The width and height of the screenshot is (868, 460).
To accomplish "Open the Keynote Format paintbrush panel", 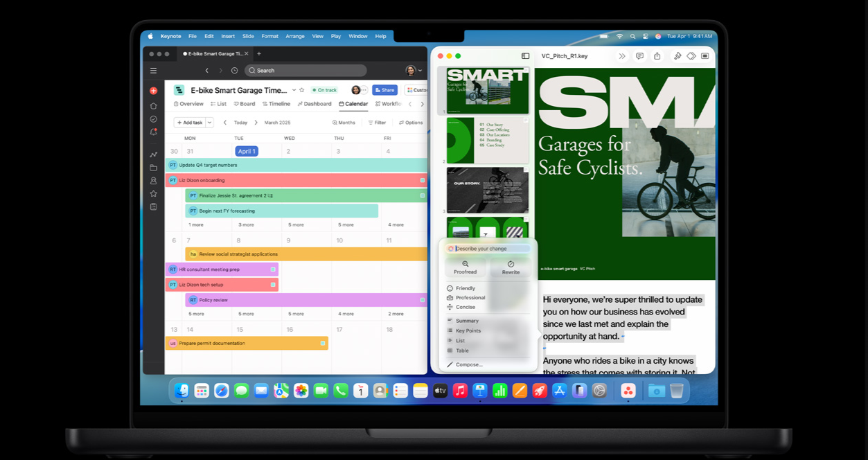I will pos(677,56).
